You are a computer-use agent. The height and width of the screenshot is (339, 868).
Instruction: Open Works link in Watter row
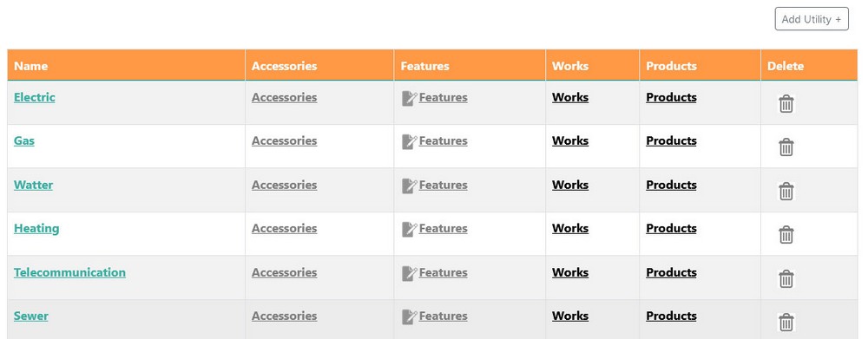570,185
